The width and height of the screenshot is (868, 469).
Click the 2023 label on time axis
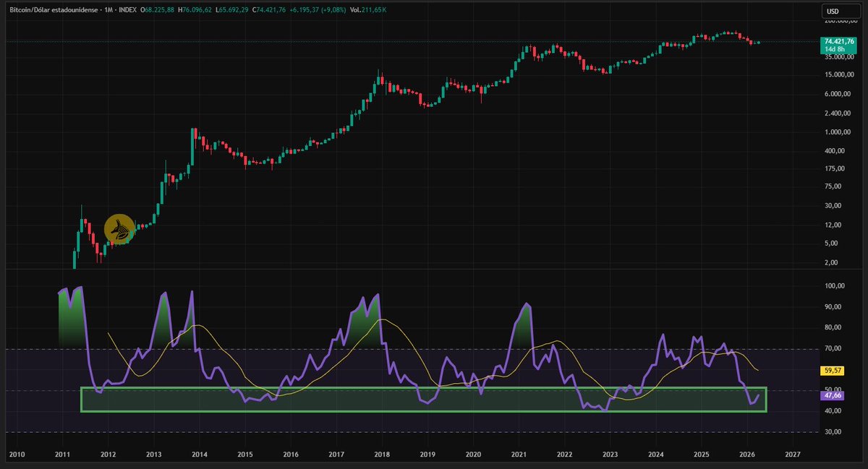(610, 455)
